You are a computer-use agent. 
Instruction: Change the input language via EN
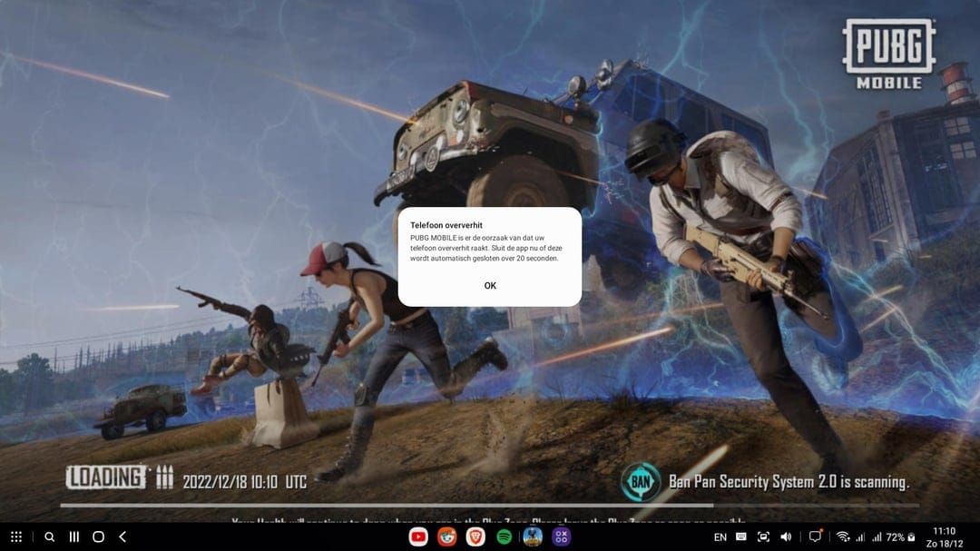pos(720,536)
